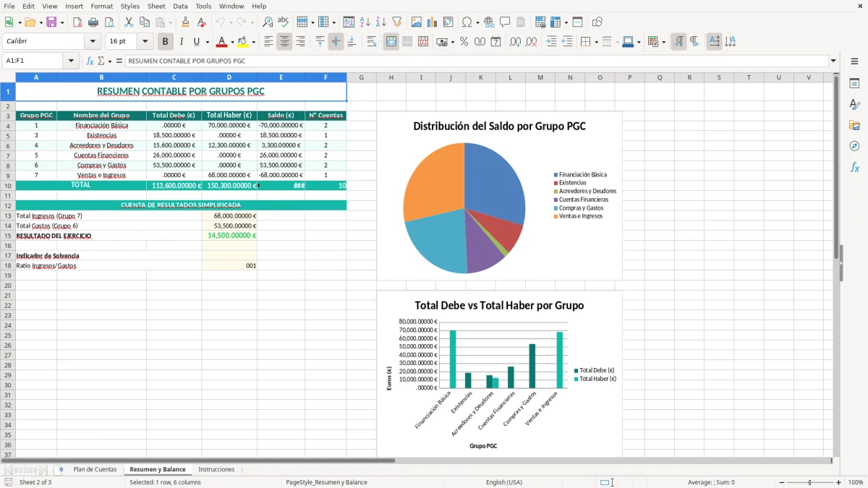Click the Print icon
868x488 pixels.
[93, 22]
